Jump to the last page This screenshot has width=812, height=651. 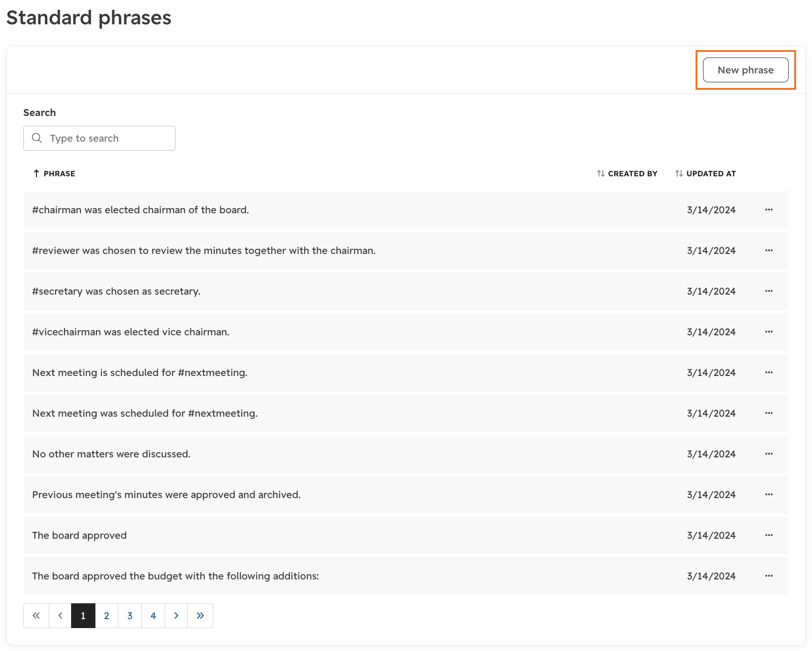coord(200,615)
